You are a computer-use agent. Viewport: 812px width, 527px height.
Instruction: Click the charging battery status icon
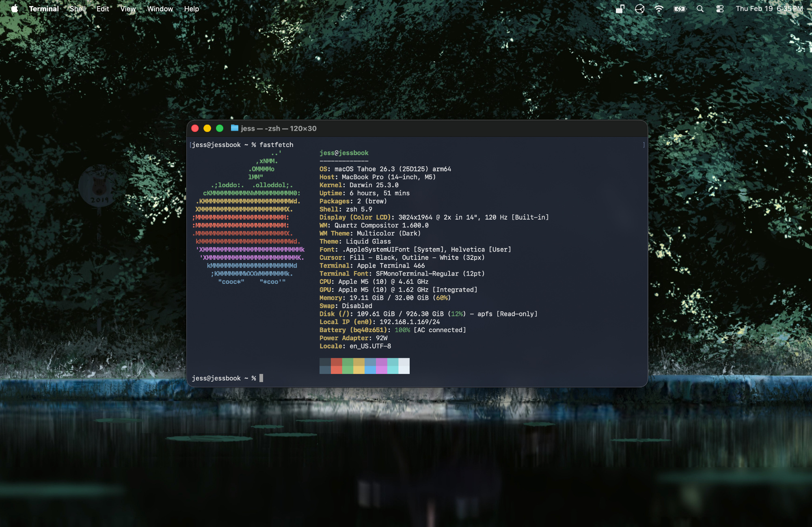[679, 9]
